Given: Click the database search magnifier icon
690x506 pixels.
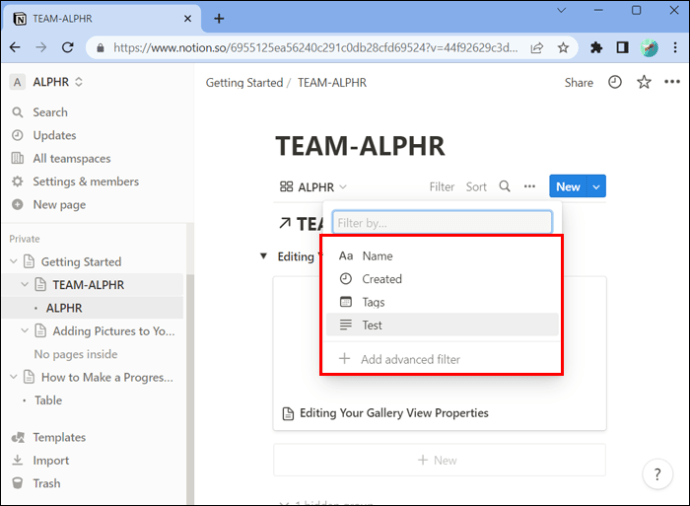Looking at the screenshot, I should (x=505, y=187).
